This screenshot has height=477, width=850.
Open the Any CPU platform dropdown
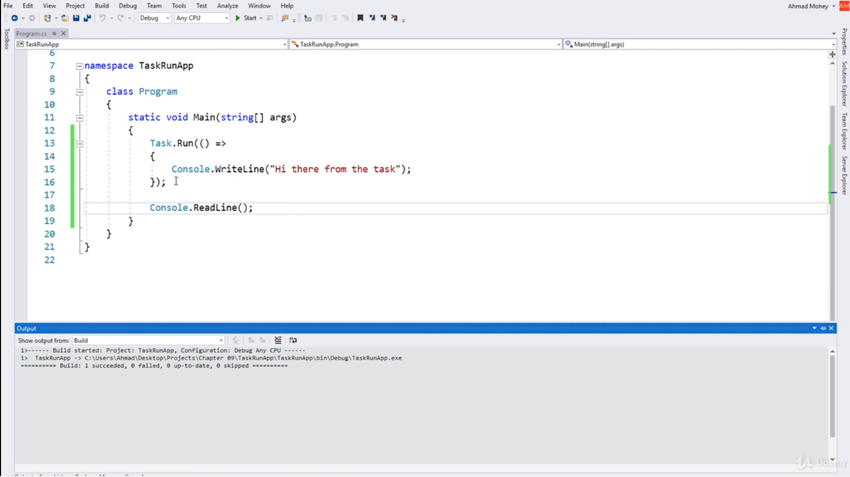coord(202,18)
